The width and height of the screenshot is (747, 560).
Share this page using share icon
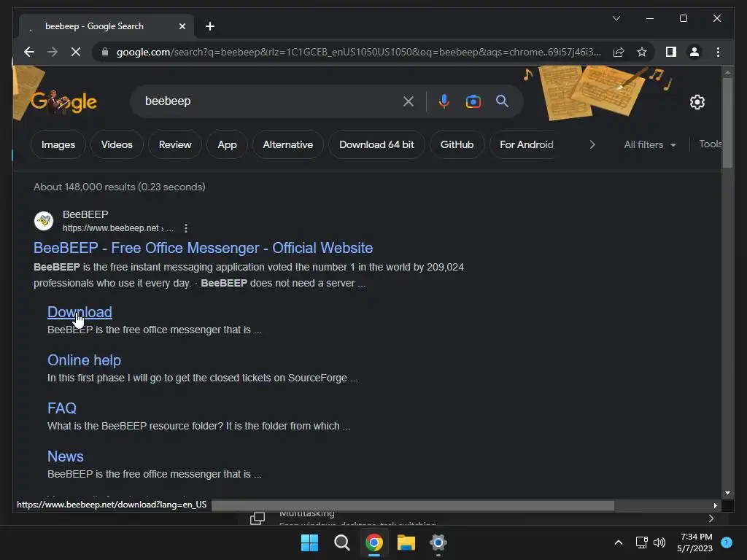pyautogui.click(x=619, y=52)
